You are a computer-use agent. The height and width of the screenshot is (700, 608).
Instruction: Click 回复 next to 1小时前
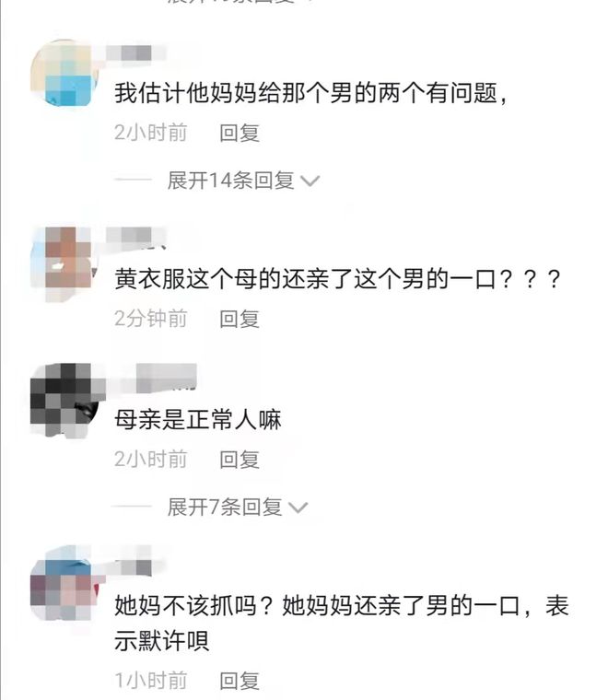click(x=240, y=681)
